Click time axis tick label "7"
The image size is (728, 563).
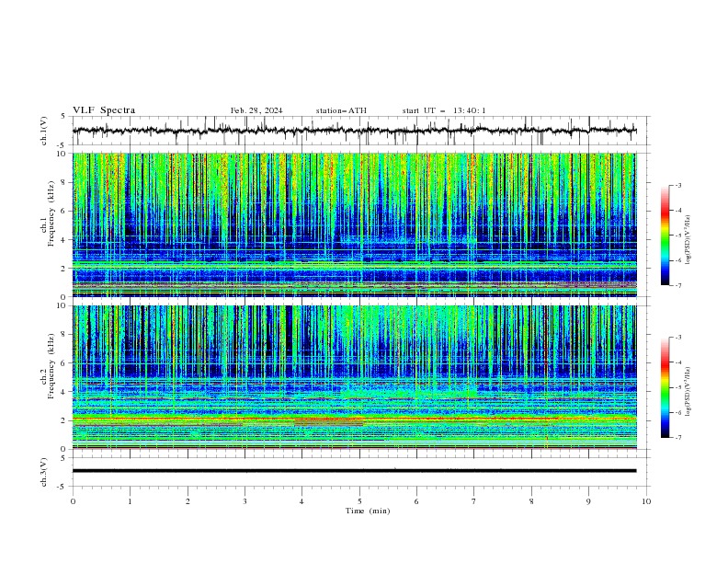pyautogui.click(x=473, y=501)
